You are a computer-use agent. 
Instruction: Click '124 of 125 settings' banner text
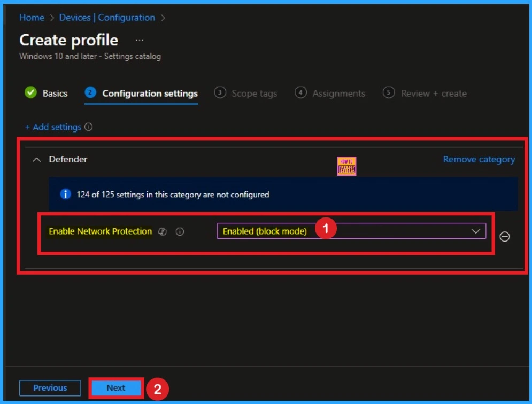tap(173, 195)
